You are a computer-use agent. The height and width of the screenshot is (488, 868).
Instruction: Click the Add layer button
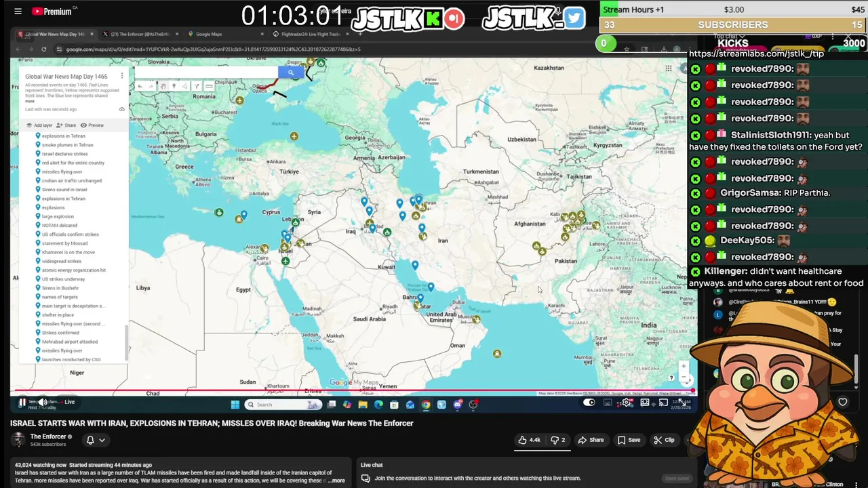coord(39,125)
